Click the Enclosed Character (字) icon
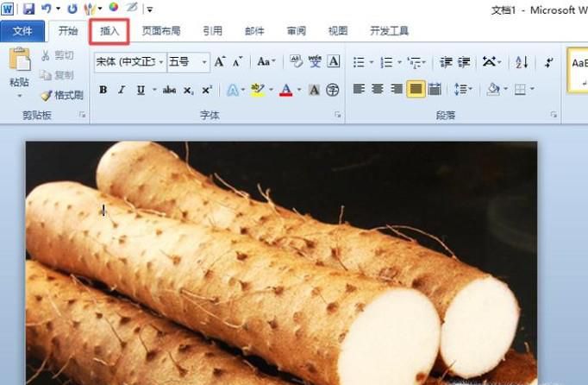This screenshot has width=588, height=385. (x=332, y=90)
